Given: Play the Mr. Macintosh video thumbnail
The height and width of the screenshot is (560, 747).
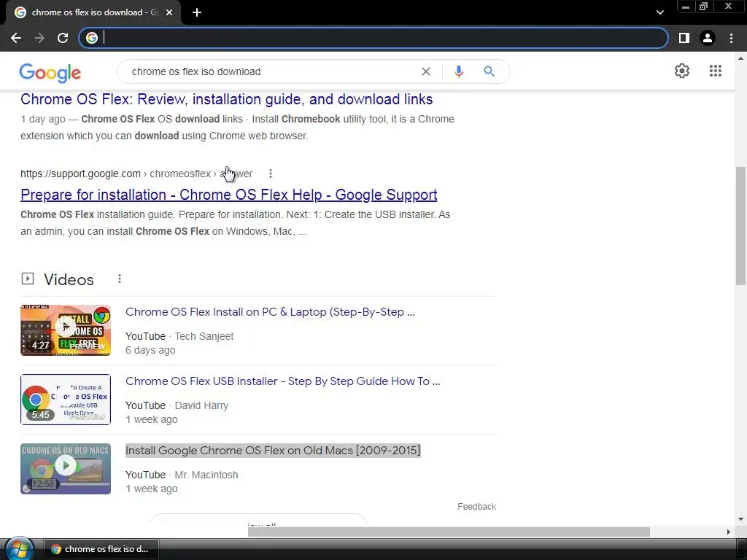Looking at the screenshot, I should click(x=66, y=469).
